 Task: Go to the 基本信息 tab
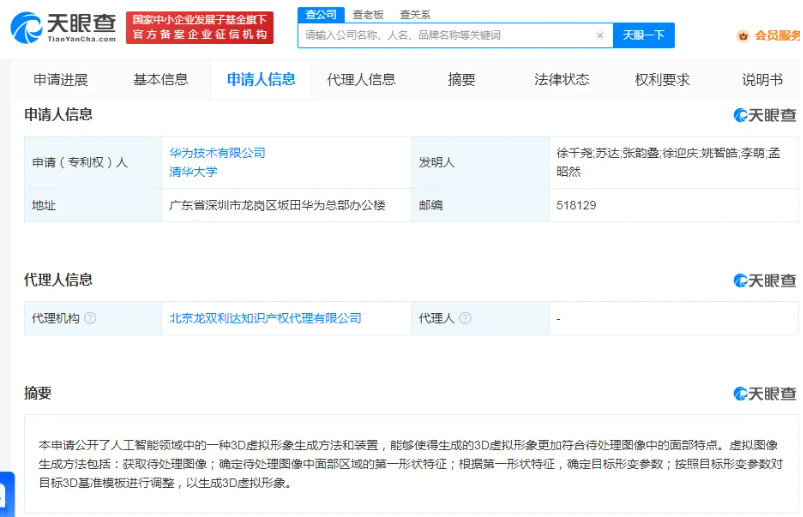(161, 80)
